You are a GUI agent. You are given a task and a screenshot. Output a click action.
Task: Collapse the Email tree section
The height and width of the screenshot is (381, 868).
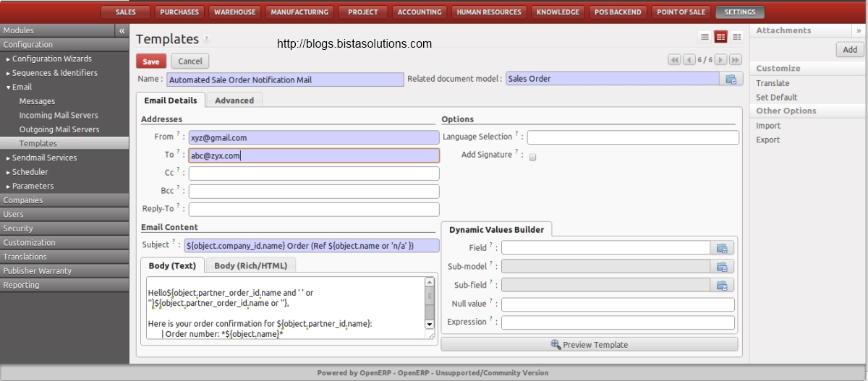pyautogui.click(x=9, y=87)
